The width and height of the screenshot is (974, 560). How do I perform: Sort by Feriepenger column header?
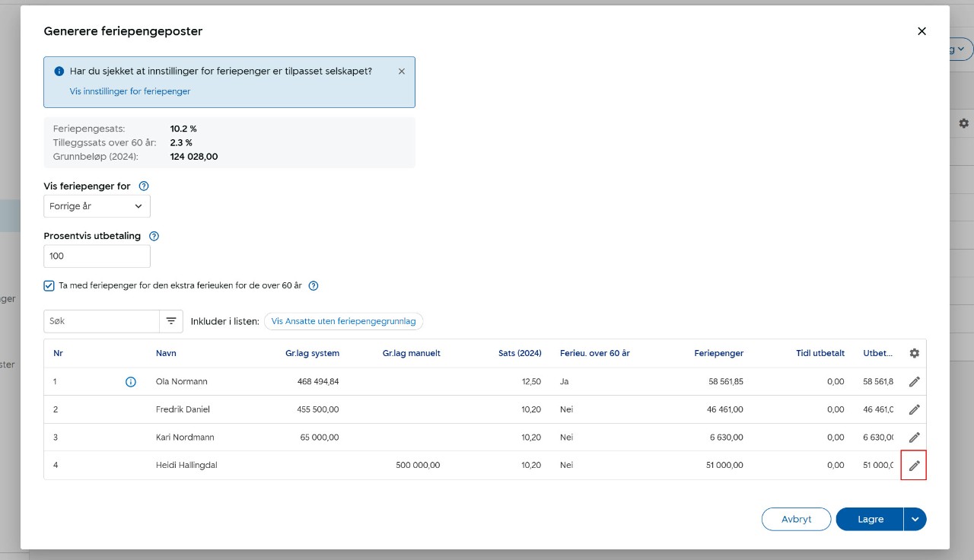[x=718, y=353]
